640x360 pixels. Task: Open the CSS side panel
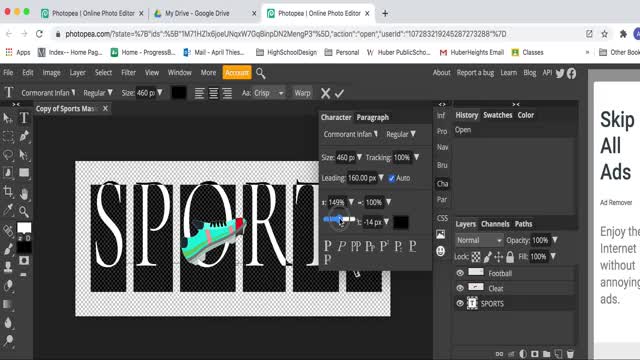coord(442,218)
